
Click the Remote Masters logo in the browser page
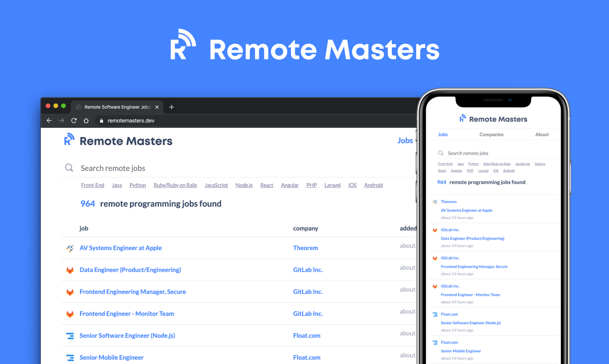click(118, 141)
